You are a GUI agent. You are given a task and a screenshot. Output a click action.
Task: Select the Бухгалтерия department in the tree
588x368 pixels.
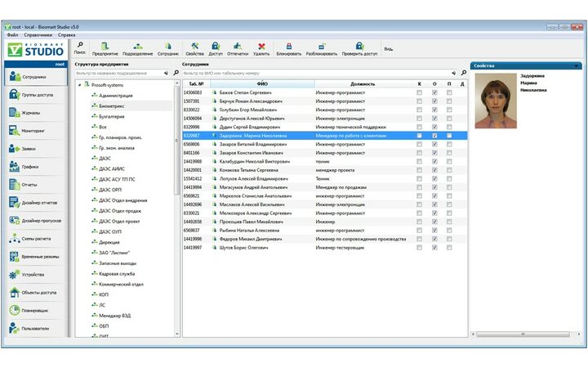(113, 117)
